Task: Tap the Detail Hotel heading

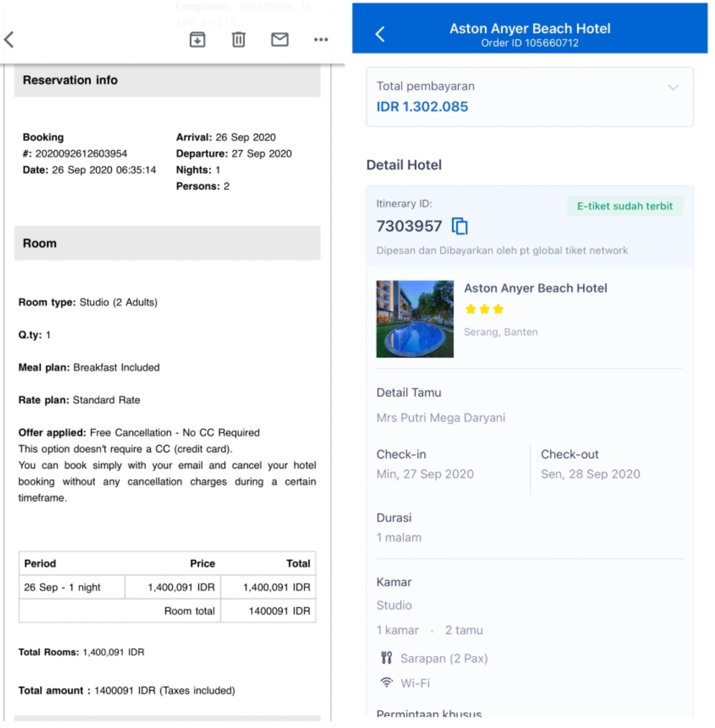Action: [x=404, y=165]
